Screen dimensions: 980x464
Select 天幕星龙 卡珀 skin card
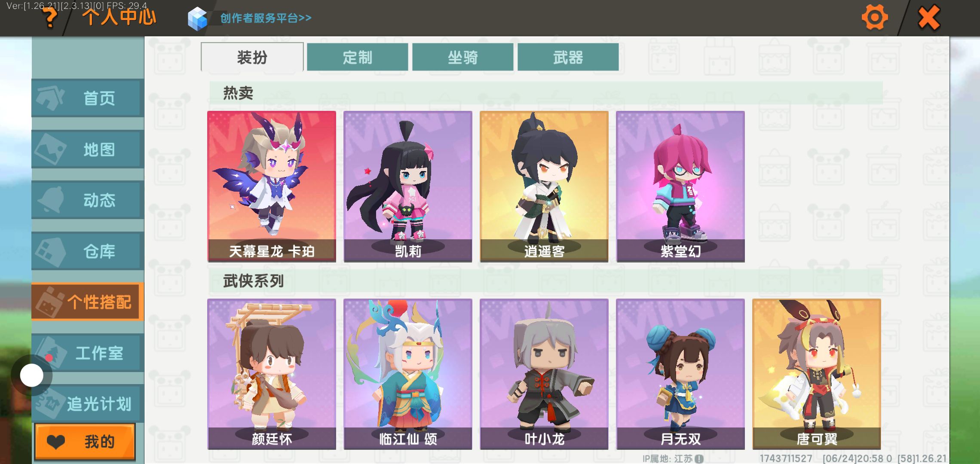tap(272, 186)
